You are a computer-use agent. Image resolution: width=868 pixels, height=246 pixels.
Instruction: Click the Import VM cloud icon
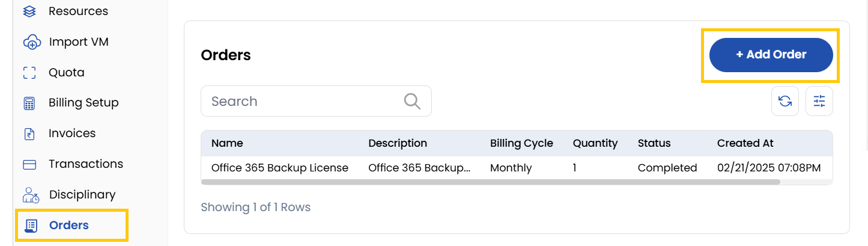(x=31, y=43)
